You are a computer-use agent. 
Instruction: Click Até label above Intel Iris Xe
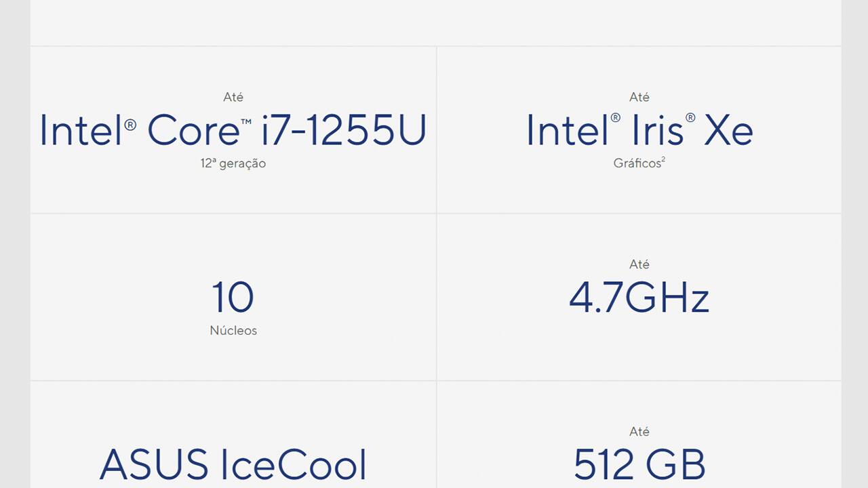tap(639, 97)
